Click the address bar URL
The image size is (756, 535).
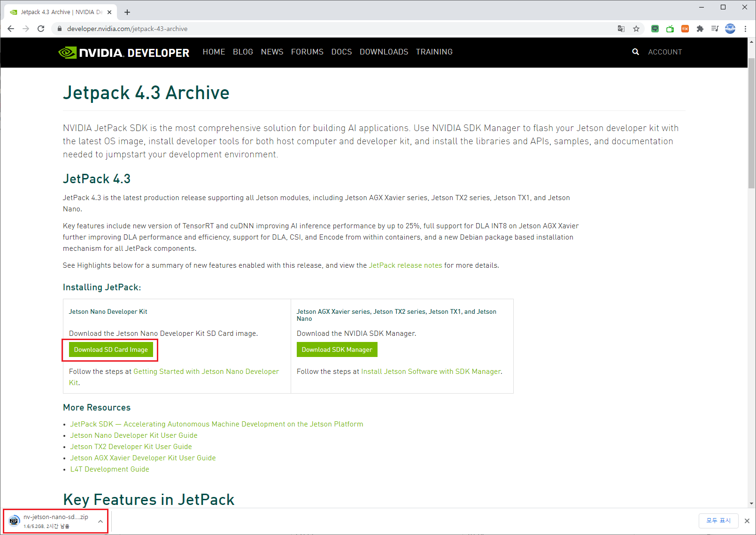coord(127,29)
